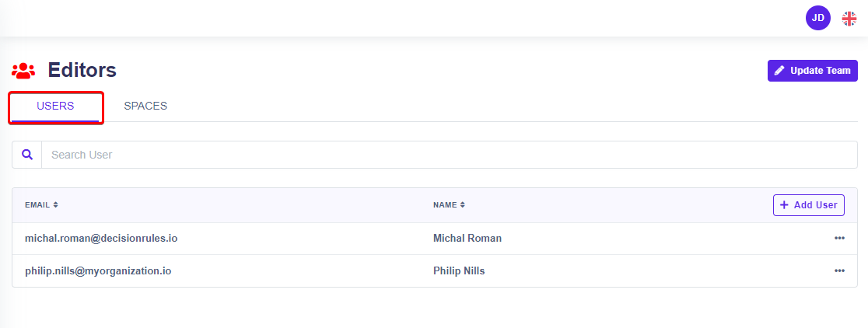Focus the Search User input field
This screenshot has width=868, height=328.
click(x=449, y=155)
